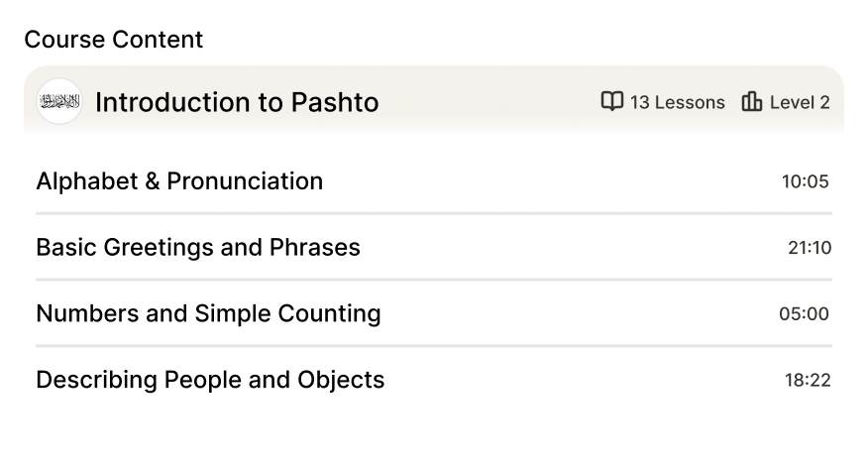Select the Basic Greetings and Phrases lesson
The height and width of the screenshot is (470, 868).
(x=198, y=247)
